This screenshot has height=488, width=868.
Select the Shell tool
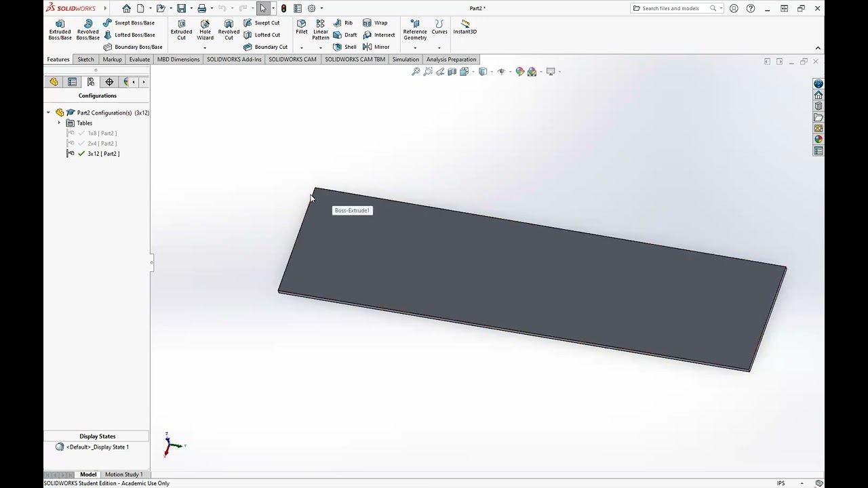(344, 47)
